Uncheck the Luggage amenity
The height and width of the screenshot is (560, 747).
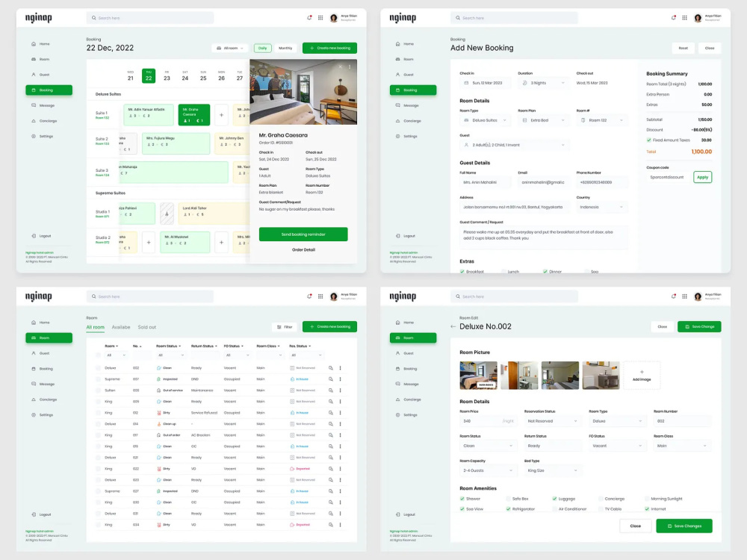(x=554, y=499)
